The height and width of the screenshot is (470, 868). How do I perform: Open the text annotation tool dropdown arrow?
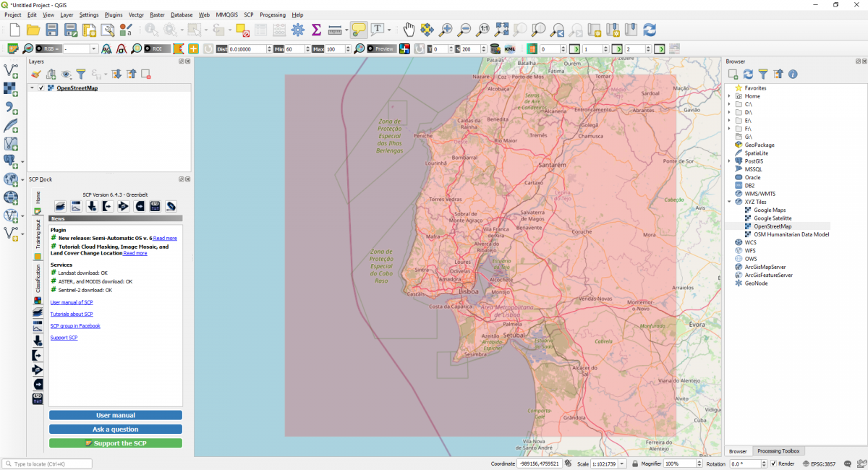(x=389, y=30)
